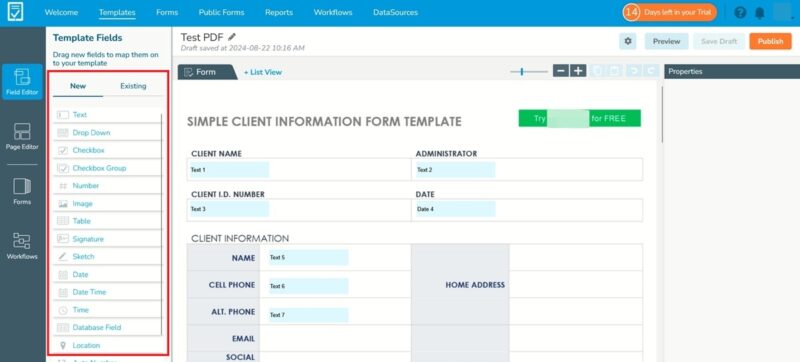Open Workflows in the top menu
Screen dimensions: 800x362
click(333, 12)
